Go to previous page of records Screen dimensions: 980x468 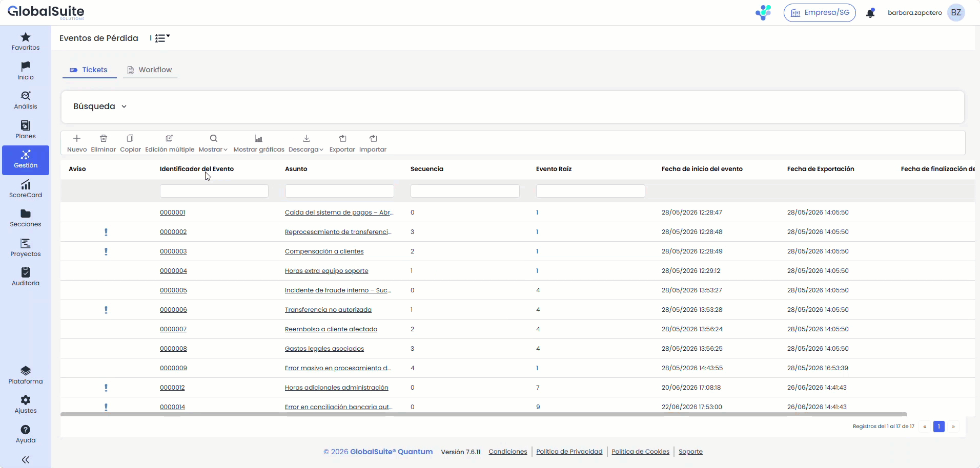[925, 427]
